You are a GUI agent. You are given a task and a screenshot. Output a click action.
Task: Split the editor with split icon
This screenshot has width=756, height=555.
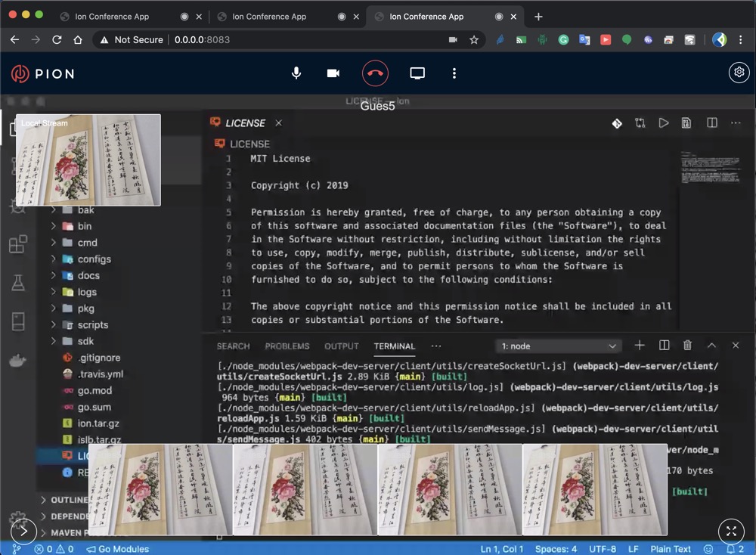pyautogui.click(x=711, y=123)
